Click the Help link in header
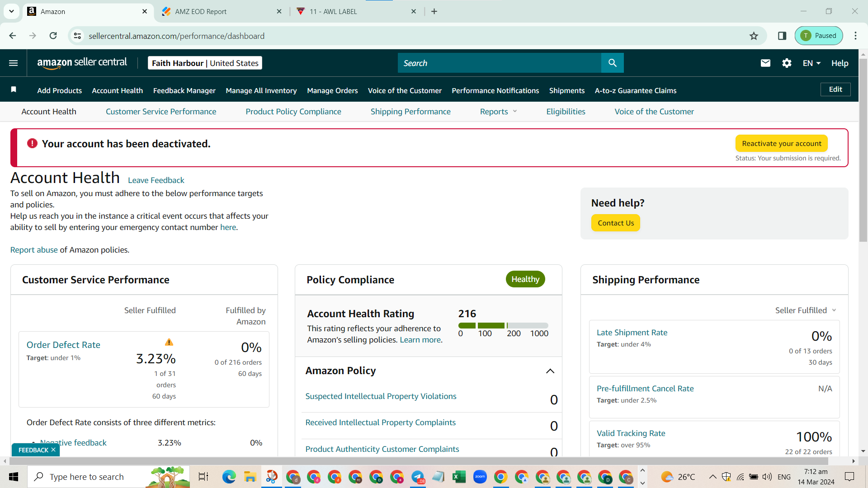Viewport: 868px width, 488px height. [x=840, y=63]
